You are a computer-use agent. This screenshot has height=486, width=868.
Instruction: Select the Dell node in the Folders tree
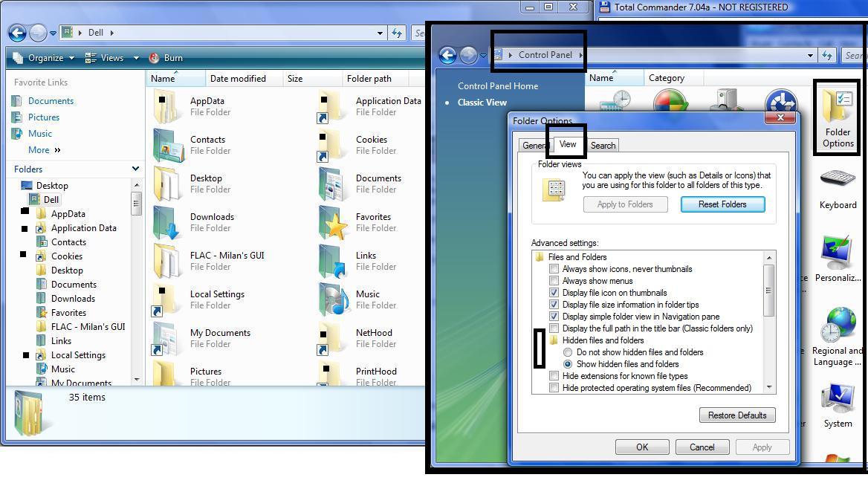click(51, 200)
